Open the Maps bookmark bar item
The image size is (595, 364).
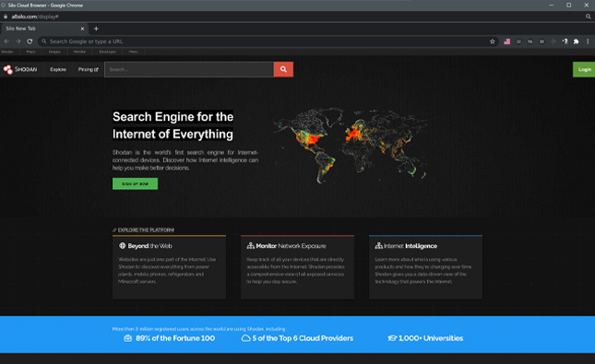[30, 52]
